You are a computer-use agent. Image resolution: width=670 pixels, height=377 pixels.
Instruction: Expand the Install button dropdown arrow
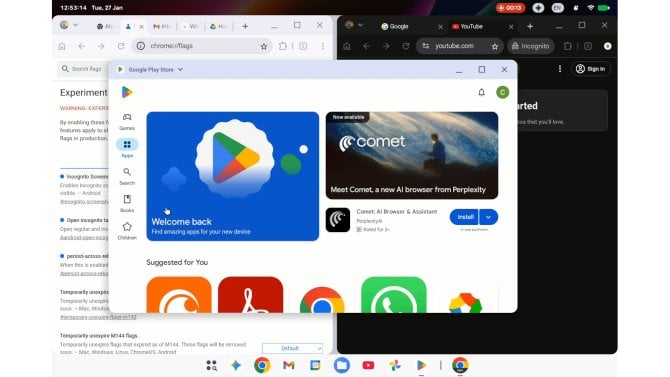pos(488,217)
